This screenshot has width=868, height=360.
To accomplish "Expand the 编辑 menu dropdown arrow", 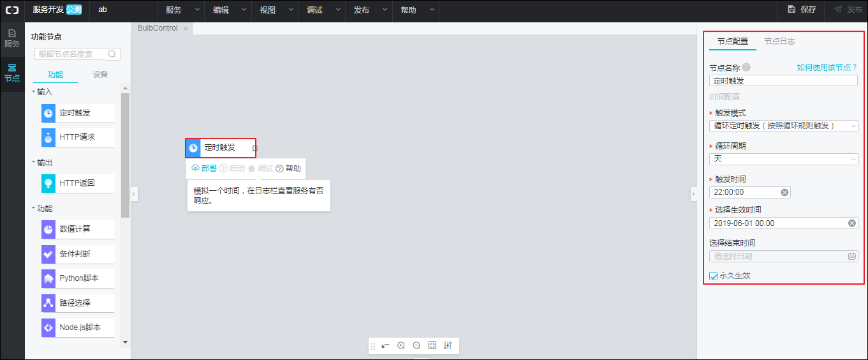I will point(244,10).
